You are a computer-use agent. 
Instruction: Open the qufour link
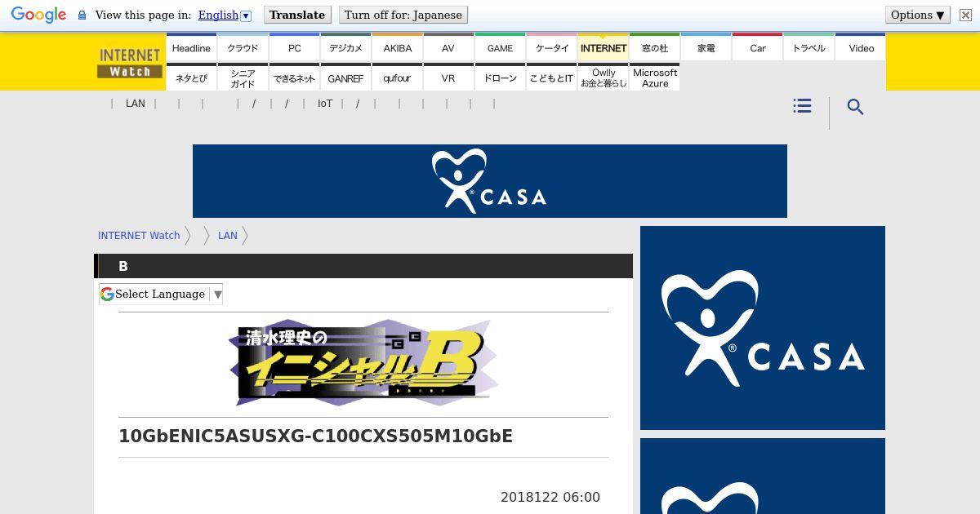tap(398, 78)
